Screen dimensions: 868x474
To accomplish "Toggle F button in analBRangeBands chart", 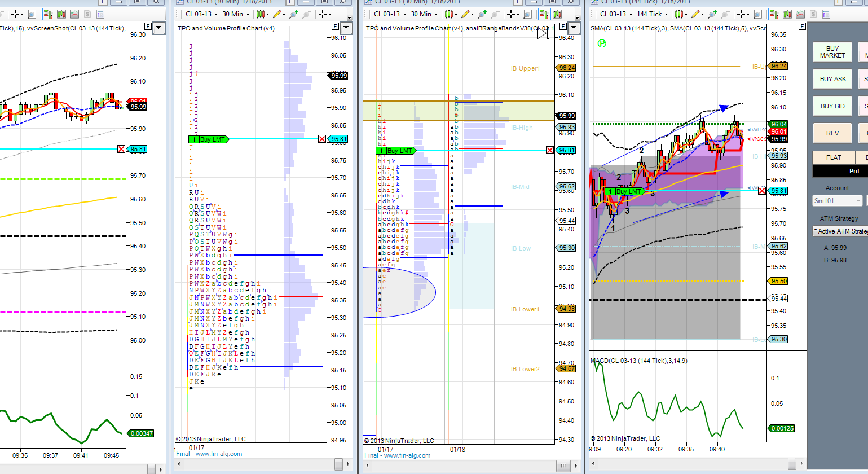I will point(563,26).
